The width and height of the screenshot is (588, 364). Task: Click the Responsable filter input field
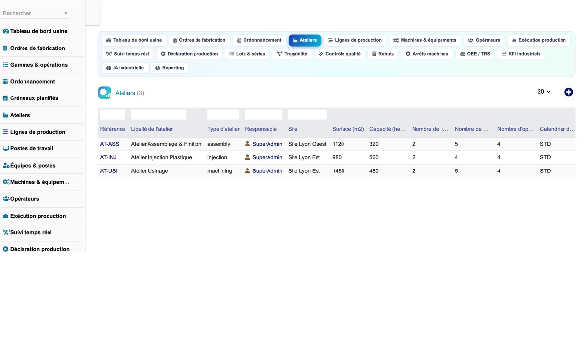coord(264,115)
